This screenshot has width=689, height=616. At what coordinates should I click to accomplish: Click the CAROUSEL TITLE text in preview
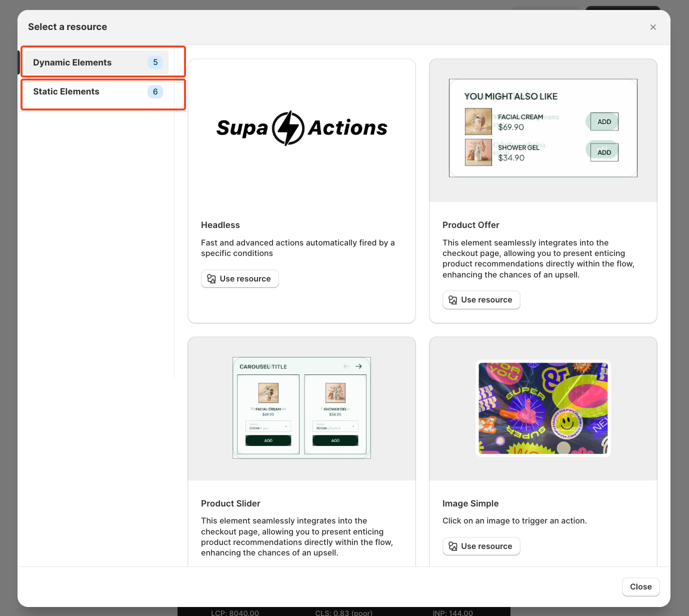(x=263, y=366)
